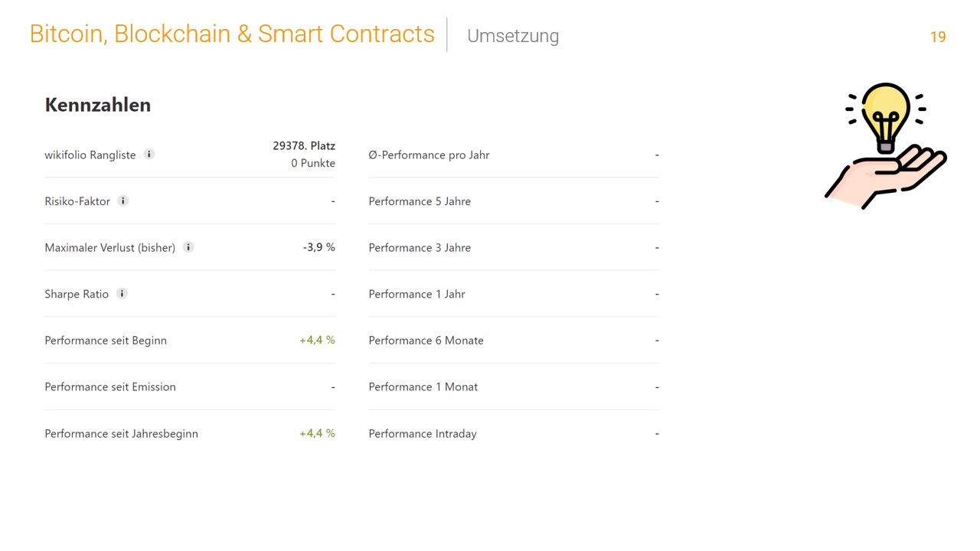Click the +4,4 % Performance seit Jahresbeginn value
Image resolution: width=980 pixels, height=551 pixels.
[x=318, y=433]
